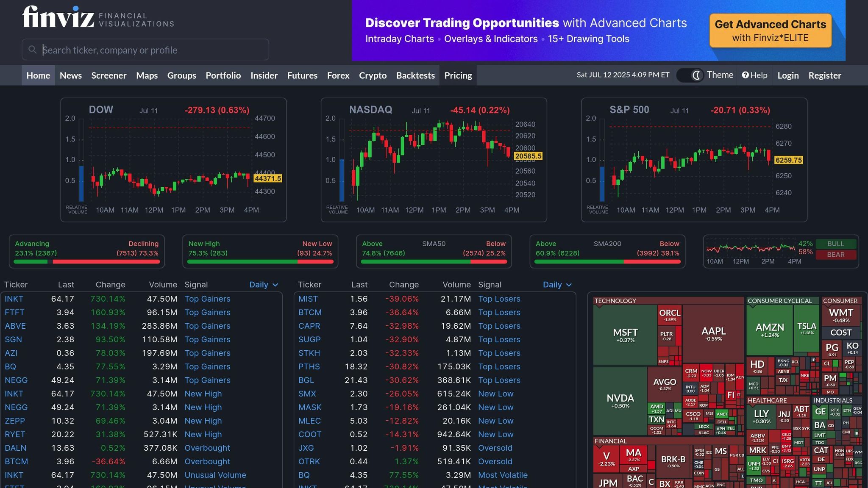The height and width of the screenshot is (488, 868).
Task: Click the Register link
Action: [825, 75]
